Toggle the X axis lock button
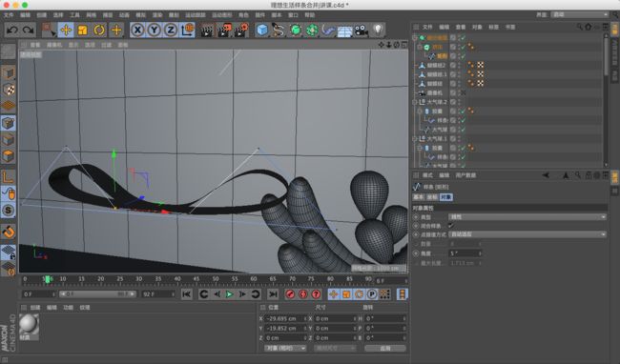The height and width of the screenshot is (364, 620). click(137, 30)
